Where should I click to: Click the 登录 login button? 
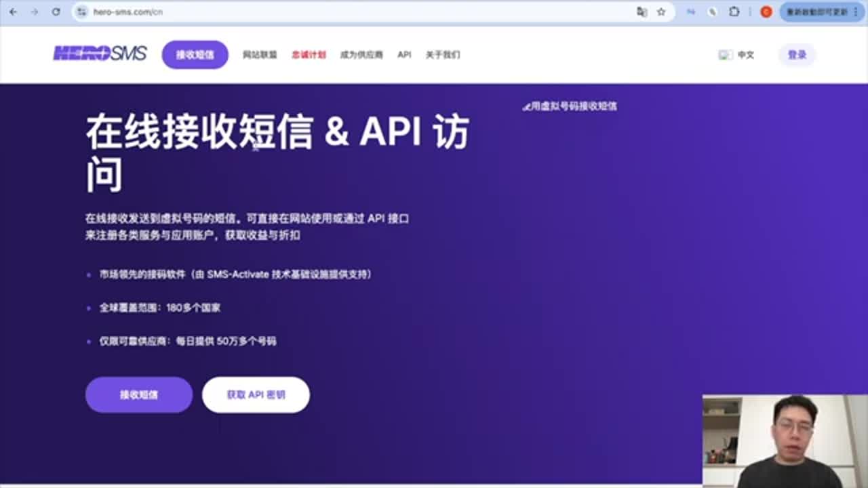click(x=797, y=55)
